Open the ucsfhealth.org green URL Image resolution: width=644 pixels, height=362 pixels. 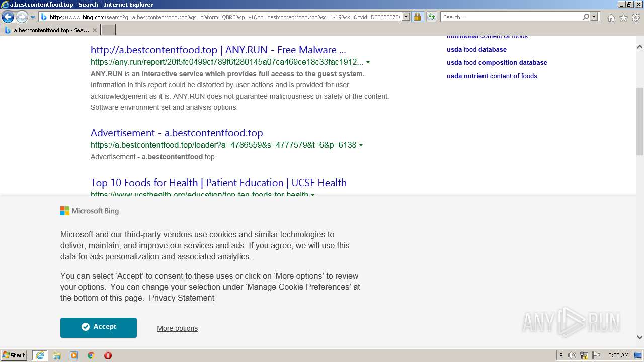pyautogui.click(x=199, y=195)
